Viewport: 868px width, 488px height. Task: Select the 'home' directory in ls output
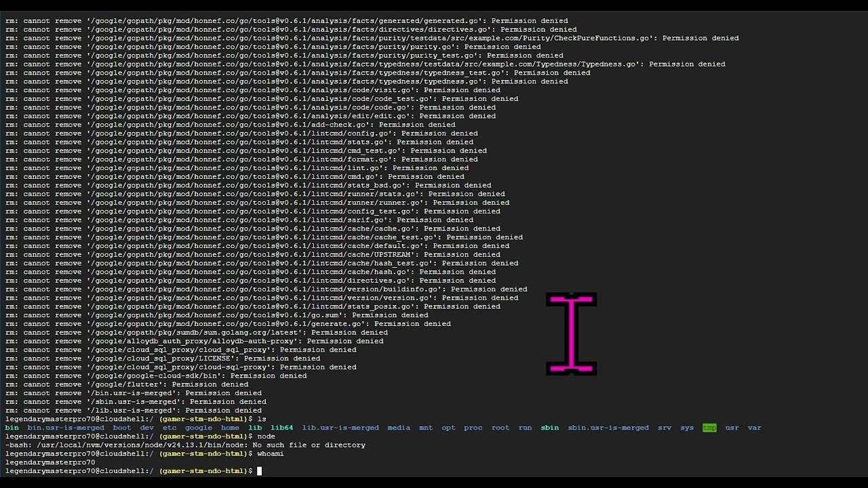(x=230, y=428)
